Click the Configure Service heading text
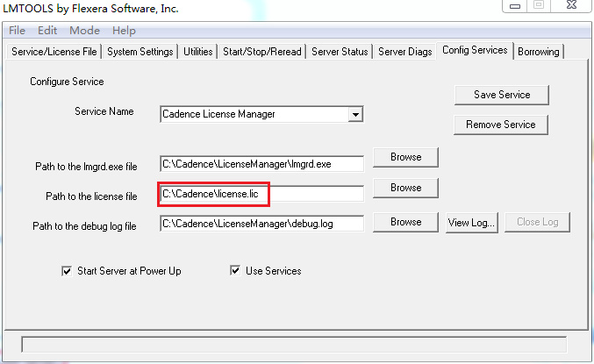 [67, 82]
